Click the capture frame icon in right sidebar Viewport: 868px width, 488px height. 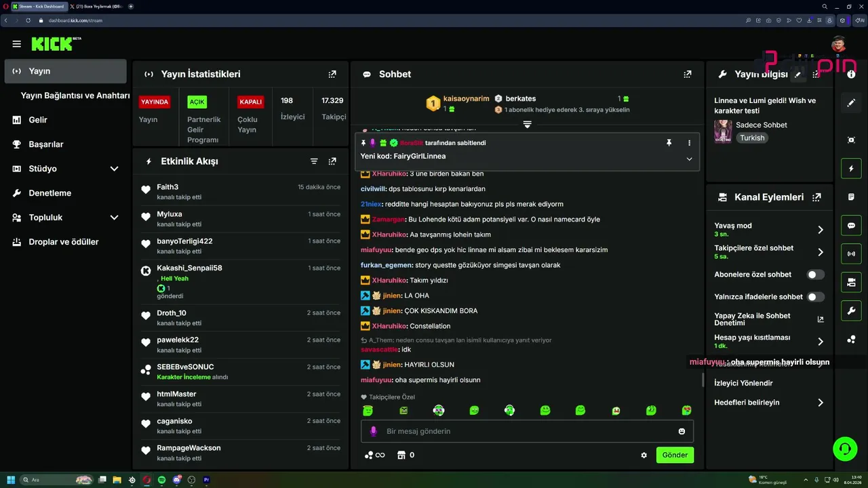tap(851, 140)
